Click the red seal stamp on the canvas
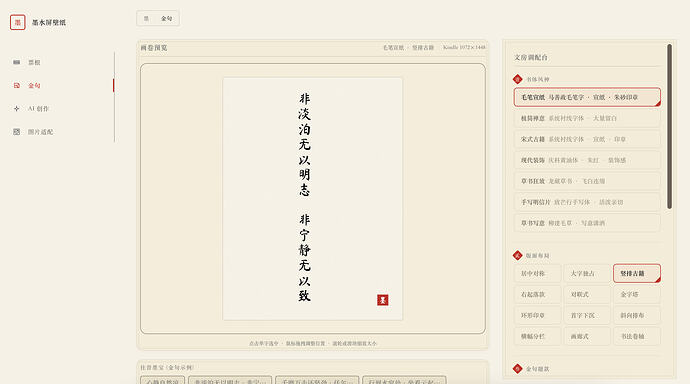 click(383, 300)
